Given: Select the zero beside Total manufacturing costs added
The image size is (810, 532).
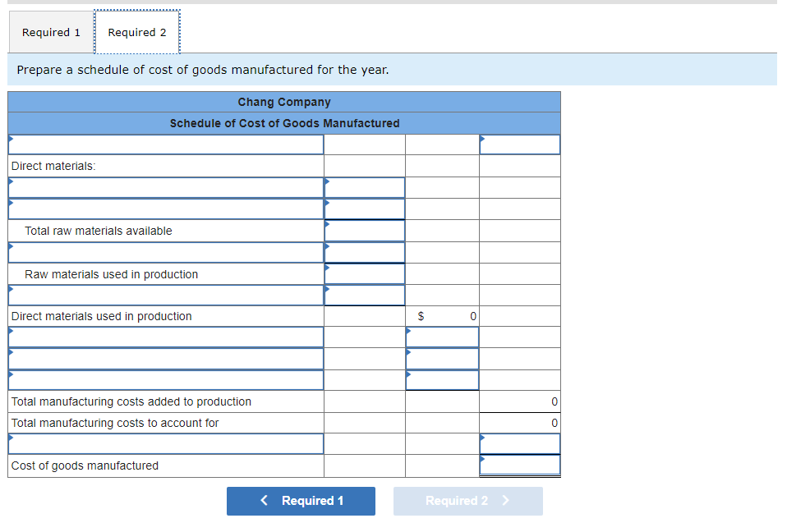Looking at the screenshot, I should (519, 401).
